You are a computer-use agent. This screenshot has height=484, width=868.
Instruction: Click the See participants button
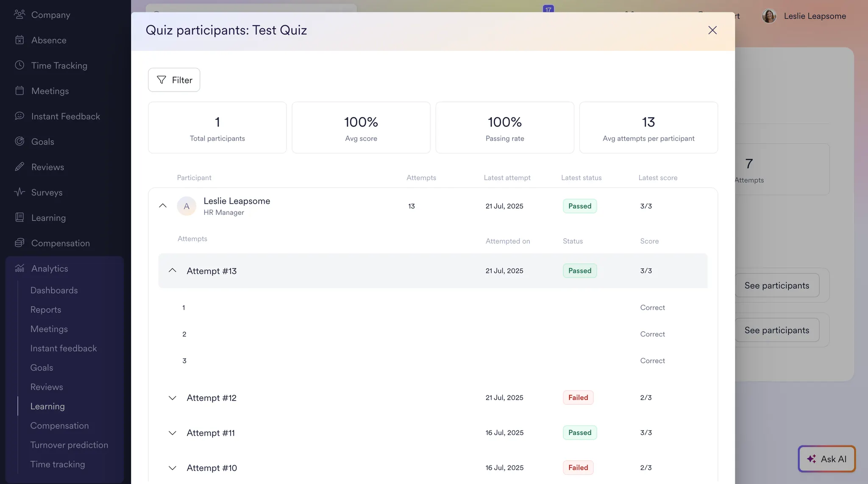point(777,285)
